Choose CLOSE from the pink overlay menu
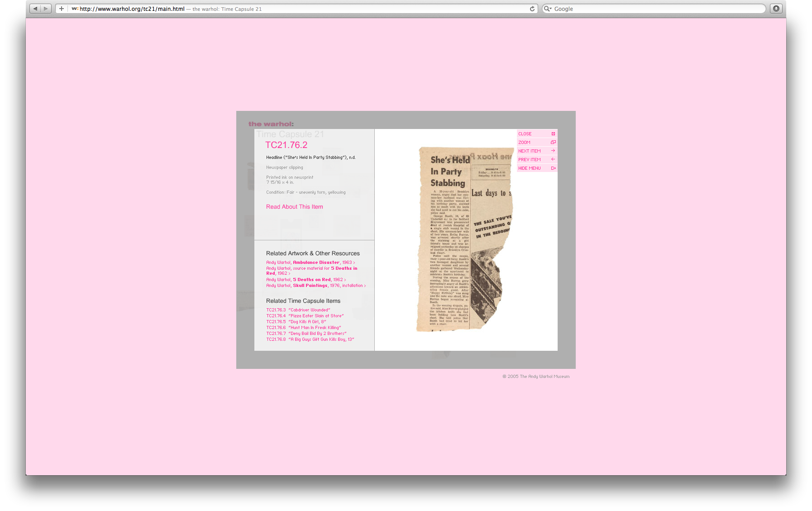Screen dimensions: 812x511 525,134
